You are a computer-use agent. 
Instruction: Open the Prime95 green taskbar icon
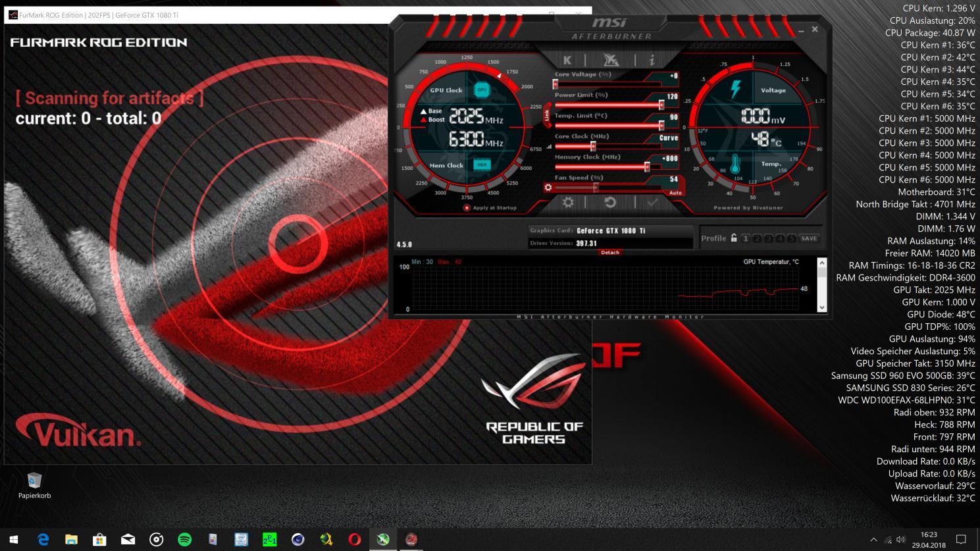point(269,540)
